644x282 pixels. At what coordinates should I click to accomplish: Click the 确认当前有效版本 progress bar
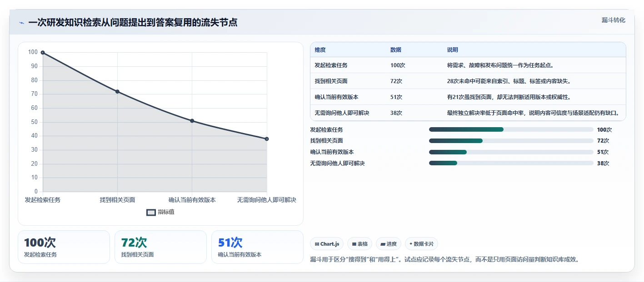click(511, 152)
